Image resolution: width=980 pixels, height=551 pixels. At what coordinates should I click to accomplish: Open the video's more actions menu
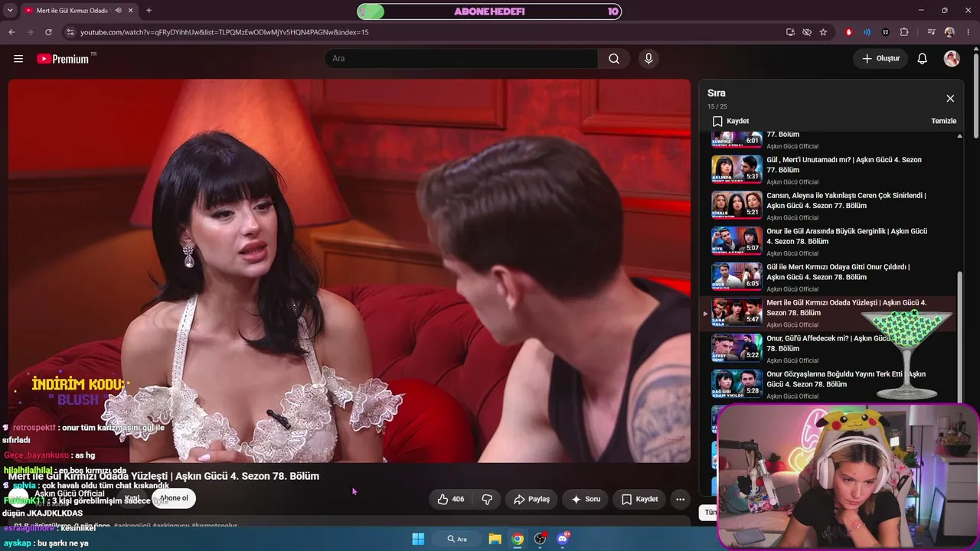[x=680, y=499]
